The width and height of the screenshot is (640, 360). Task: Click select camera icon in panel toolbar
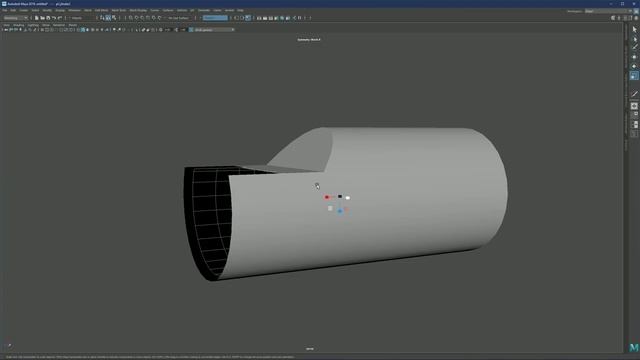tap(6, 30)
